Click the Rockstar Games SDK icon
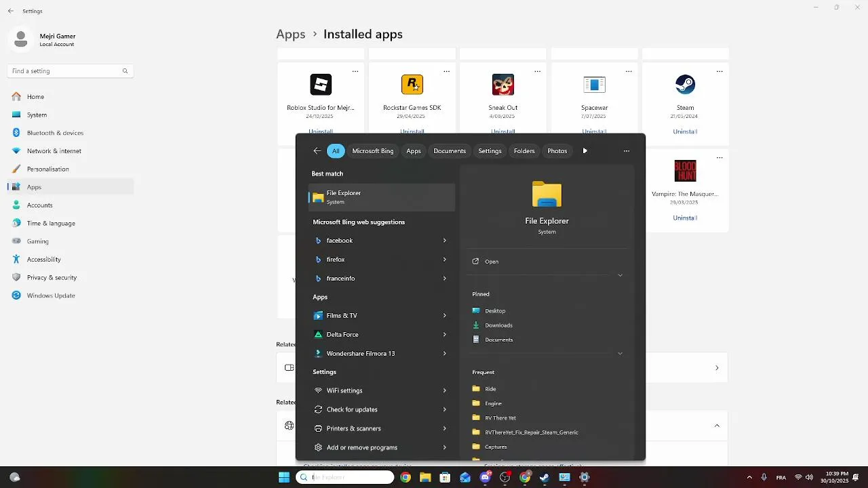Image resolution: width=868 pixels, height=488 pixels. click(x=412, y=85)
